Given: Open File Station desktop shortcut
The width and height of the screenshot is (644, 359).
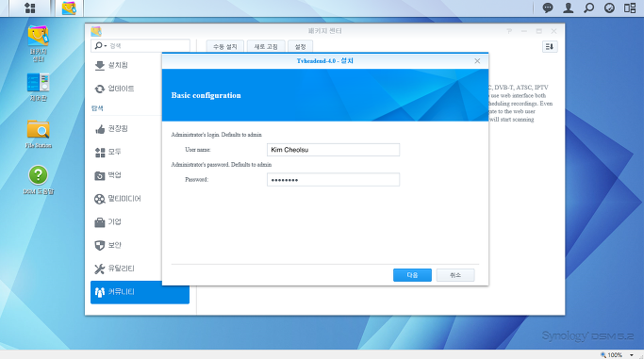Looking at the screenshot, I should point(39,134).
